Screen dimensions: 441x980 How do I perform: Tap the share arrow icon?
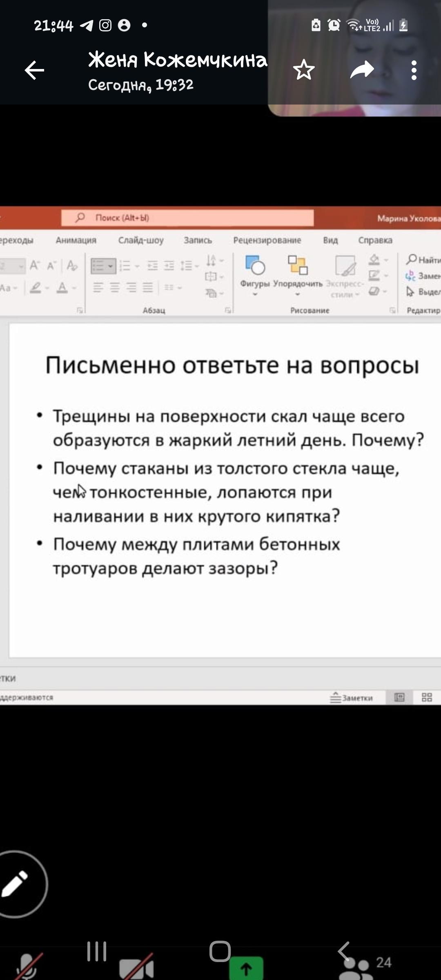tap(362, 70)
